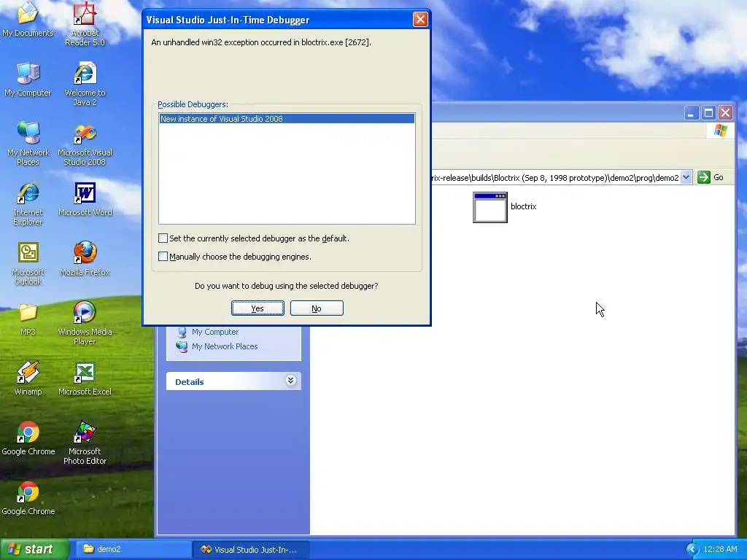Screen dimensions: 747x560
Task: Click the Explorer address path field
Action: (556, 178)
